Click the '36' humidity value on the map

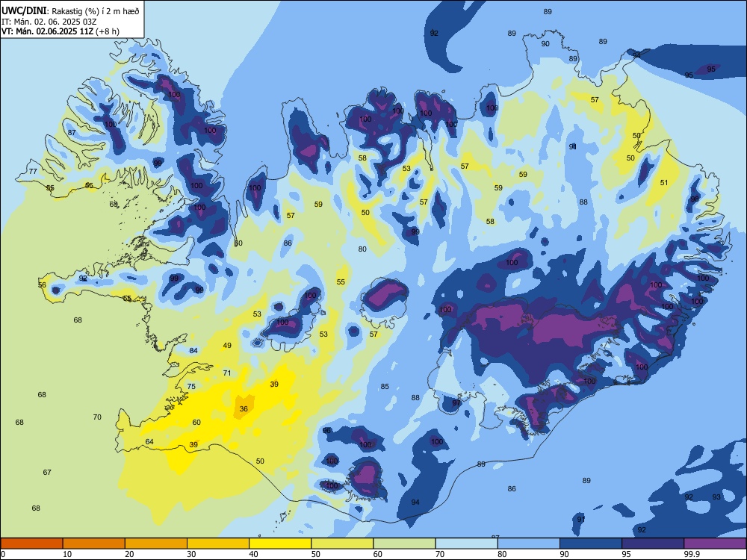244,409
